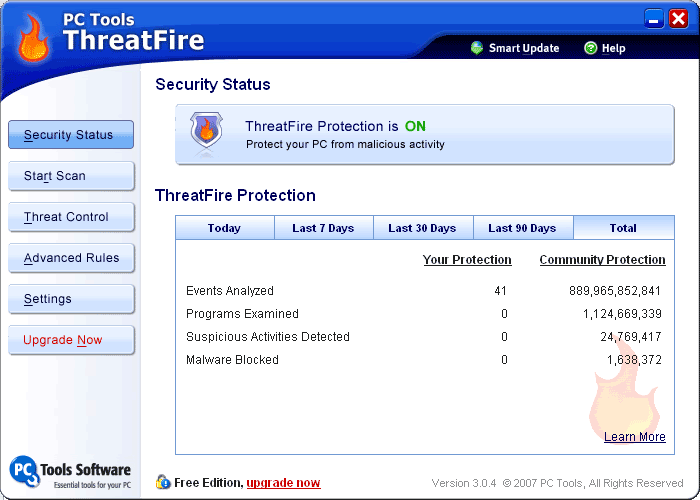This screenshot has width=700, height=500.
Task: Open the Last 90 Days tab
Action: (522, 228)
